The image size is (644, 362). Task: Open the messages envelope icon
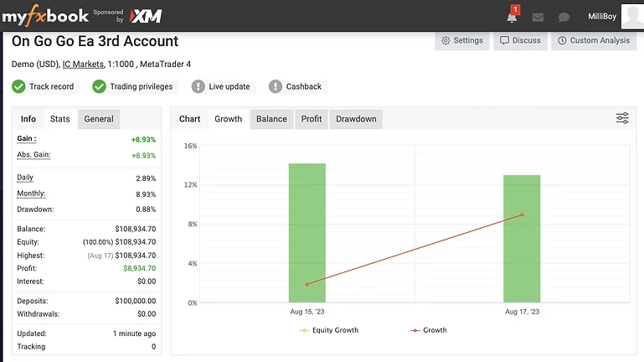coord(538,17)
